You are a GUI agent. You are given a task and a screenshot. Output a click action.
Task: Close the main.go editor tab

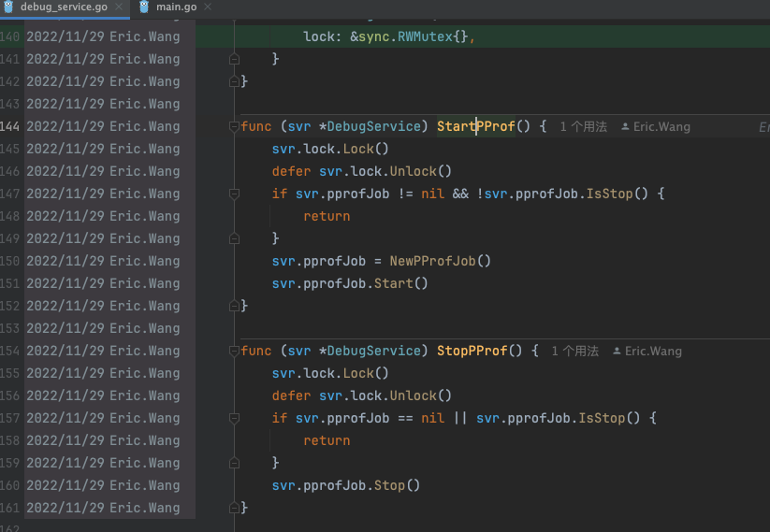(x=207, y=7)
